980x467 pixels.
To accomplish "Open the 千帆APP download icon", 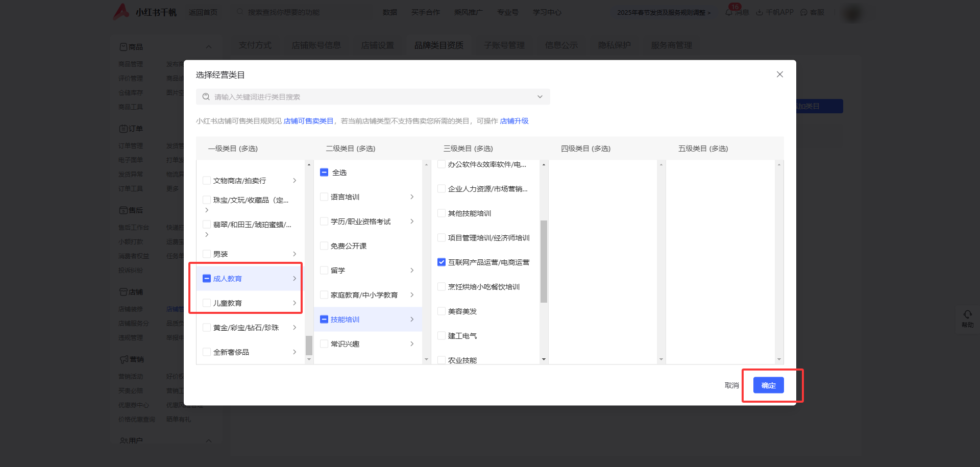I will 759,12.
